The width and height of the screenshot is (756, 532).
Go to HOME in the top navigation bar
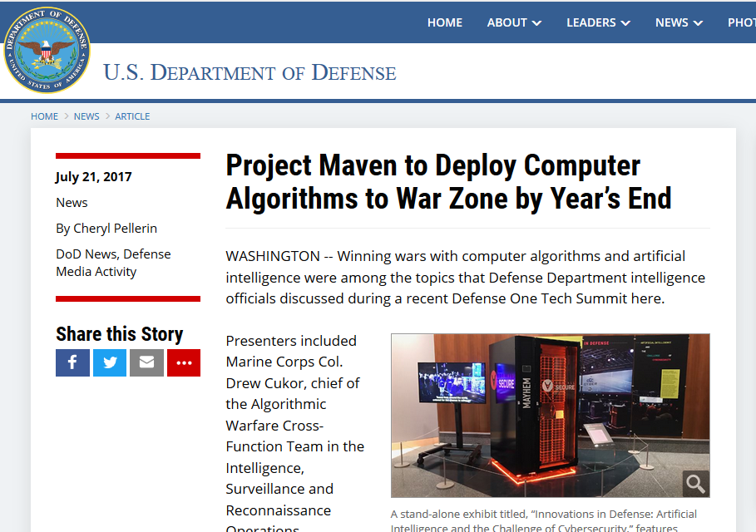(445, 22)
